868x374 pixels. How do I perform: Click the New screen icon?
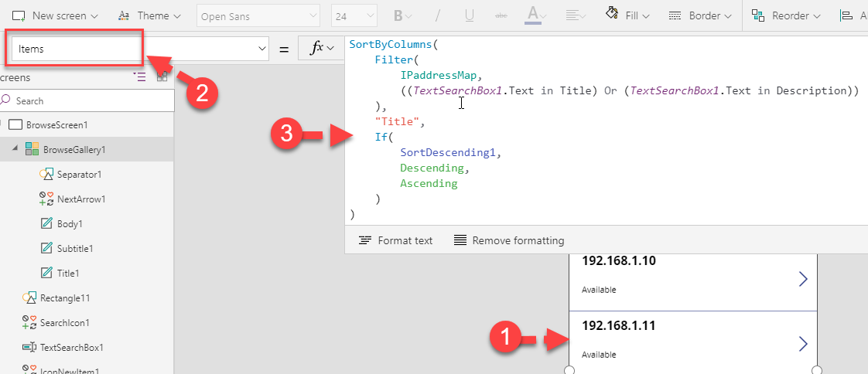19,16
